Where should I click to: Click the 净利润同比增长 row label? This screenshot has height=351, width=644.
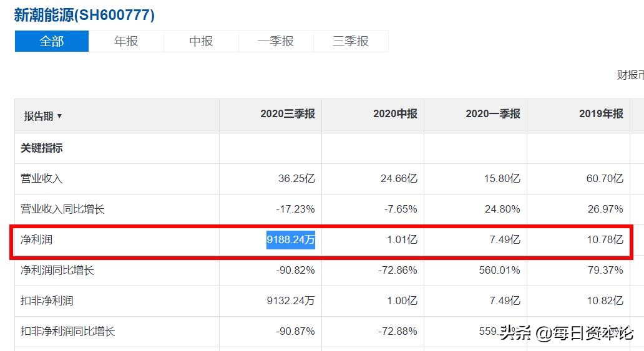coord(57,270)
